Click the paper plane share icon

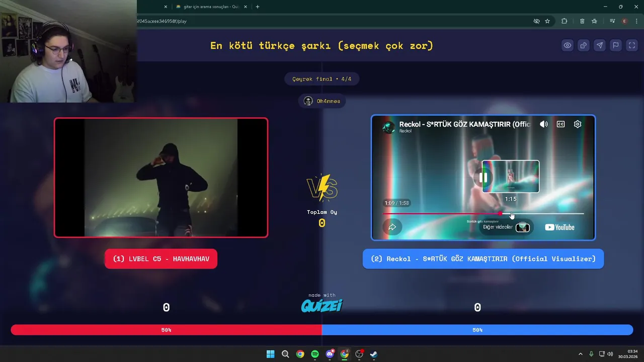pos(600,45)
